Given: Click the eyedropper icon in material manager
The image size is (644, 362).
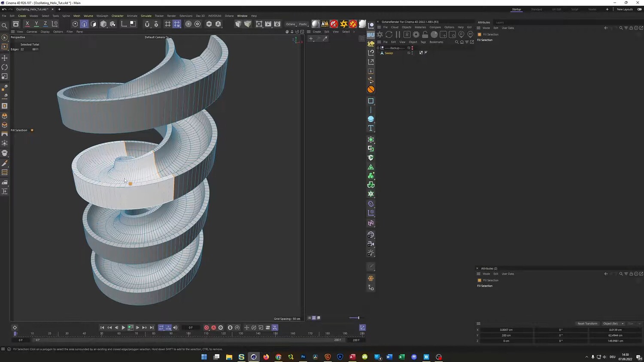Looking at the screenshot, I should (x=325, y=39).
